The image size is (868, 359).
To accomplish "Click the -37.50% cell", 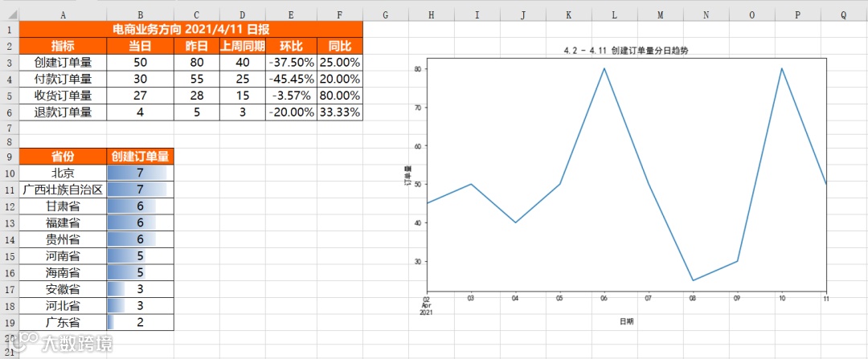I will pyautogui.click(x=291, y=63).
